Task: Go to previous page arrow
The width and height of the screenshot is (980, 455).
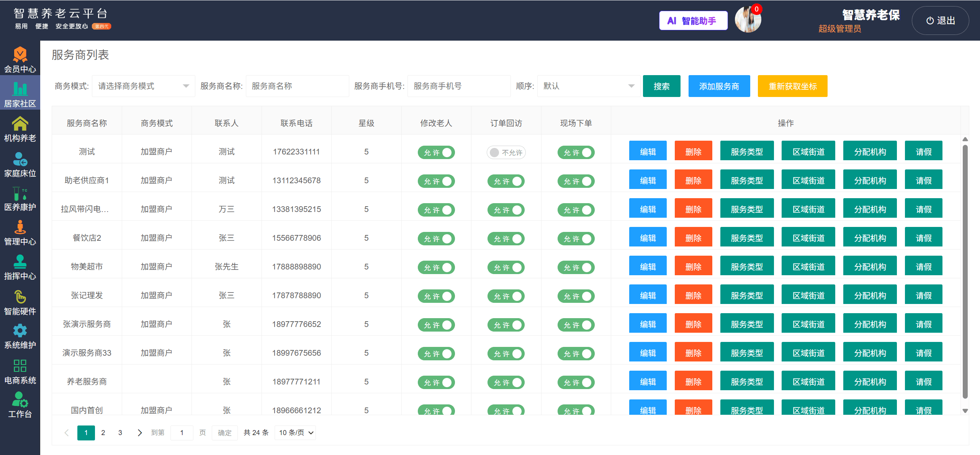Action: 67,433
